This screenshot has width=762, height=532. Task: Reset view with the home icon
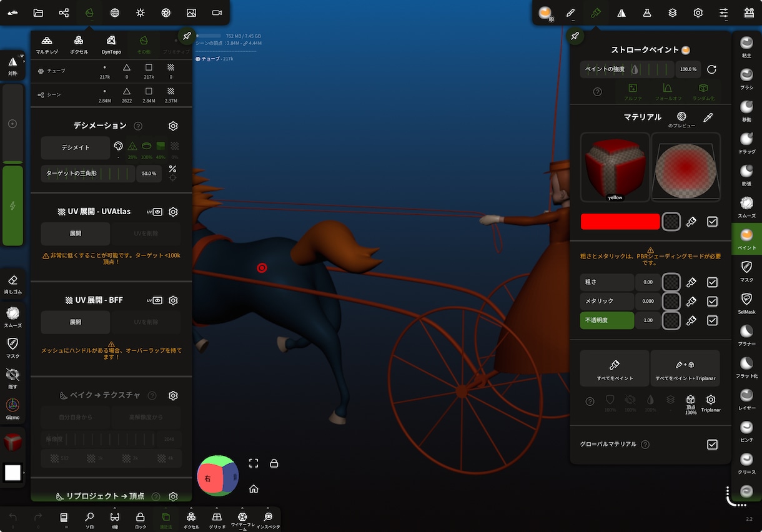pyautogui.click(x=254, y=488)
